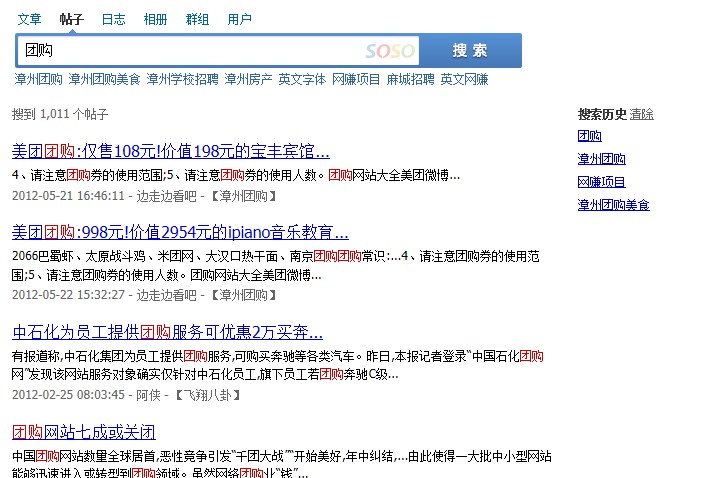Click suggested search 漳州房产
The image size is (708, 478).
point(248,79)
